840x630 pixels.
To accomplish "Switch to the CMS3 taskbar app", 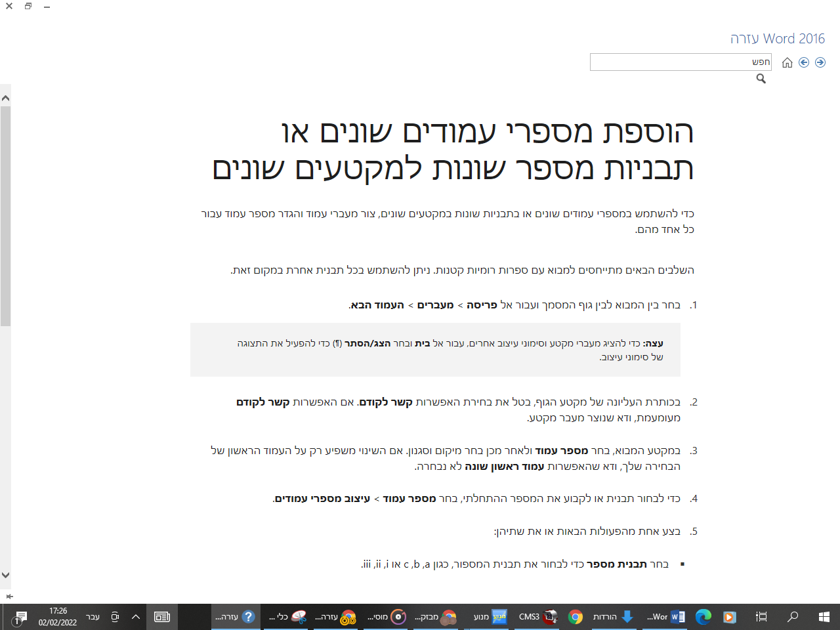I will coord(538,617).
